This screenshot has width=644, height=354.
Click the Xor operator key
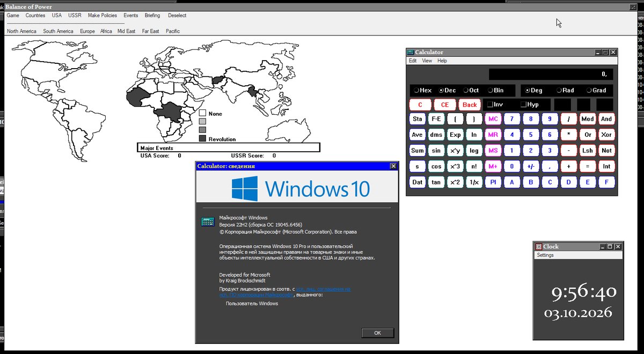[x=606, y=135]
